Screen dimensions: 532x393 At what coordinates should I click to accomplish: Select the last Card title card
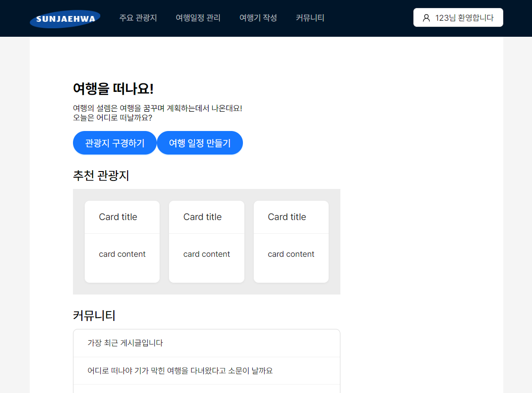click(x=291, y=242)
